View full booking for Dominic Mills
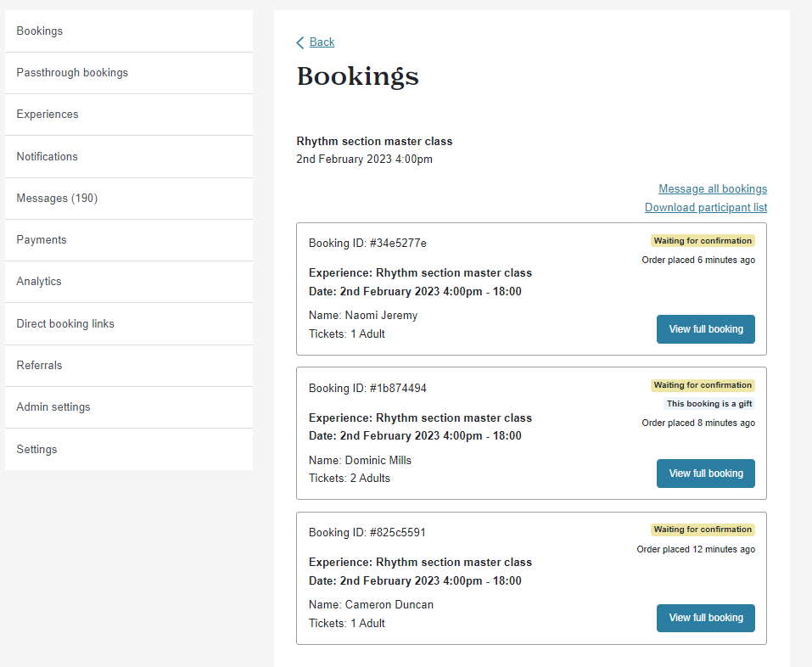812x667 pixels. (705, 474)
